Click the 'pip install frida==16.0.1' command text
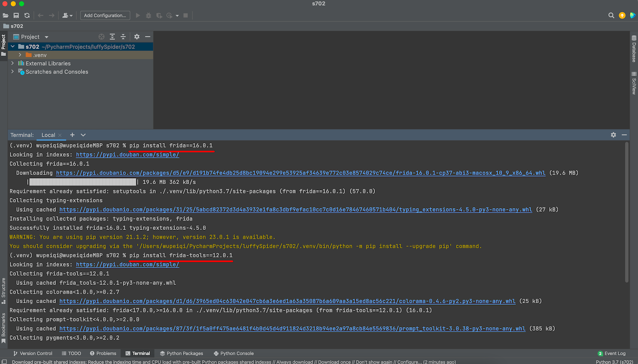The height and width of the screenshot is (364, 638). pos(171,146)
